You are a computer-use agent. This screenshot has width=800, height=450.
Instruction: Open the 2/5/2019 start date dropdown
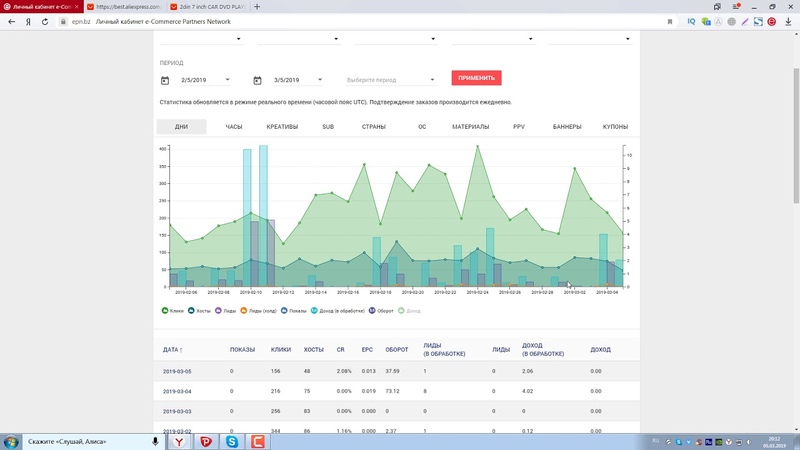(x=204, y=80)
